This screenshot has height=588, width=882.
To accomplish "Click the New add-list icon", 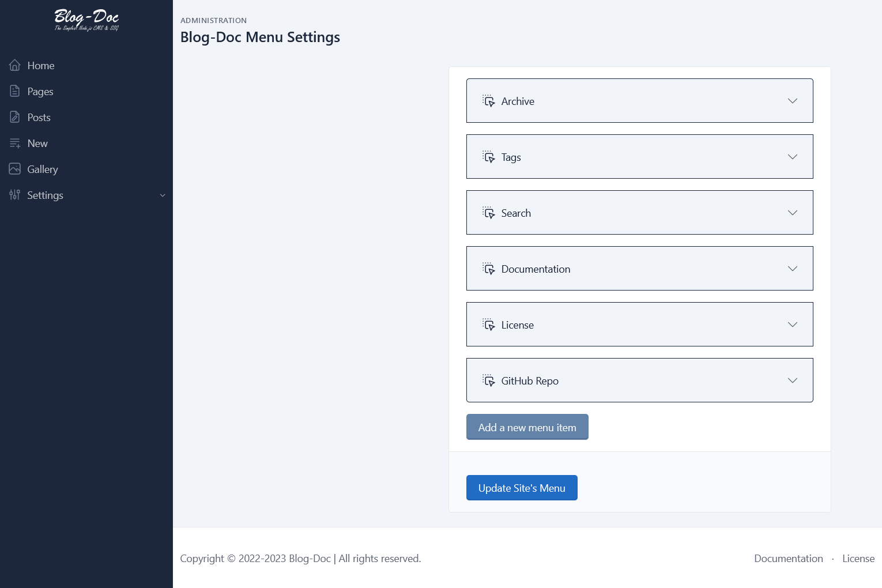I will 15,143.
